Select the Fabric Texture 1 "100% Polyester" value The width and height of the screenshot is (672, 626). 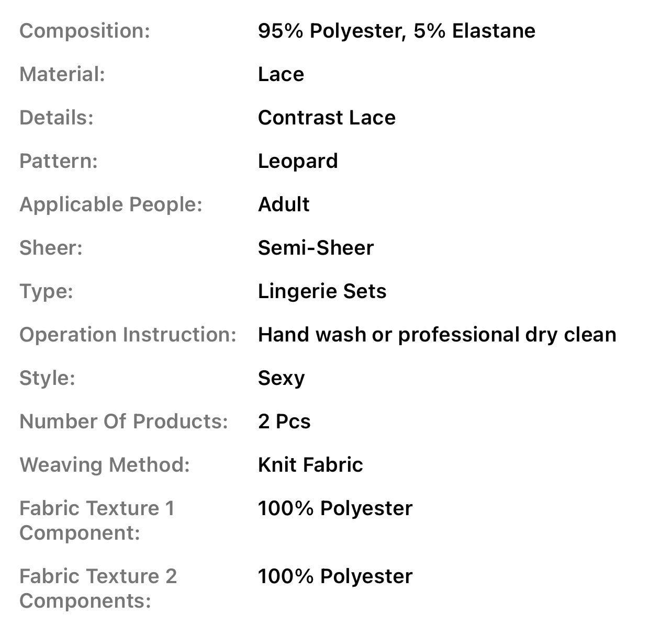[335, 508]
